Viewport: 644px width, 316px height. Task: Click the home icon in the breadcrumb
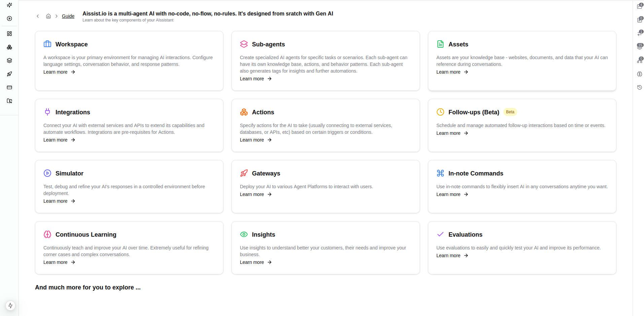point(48,16)
